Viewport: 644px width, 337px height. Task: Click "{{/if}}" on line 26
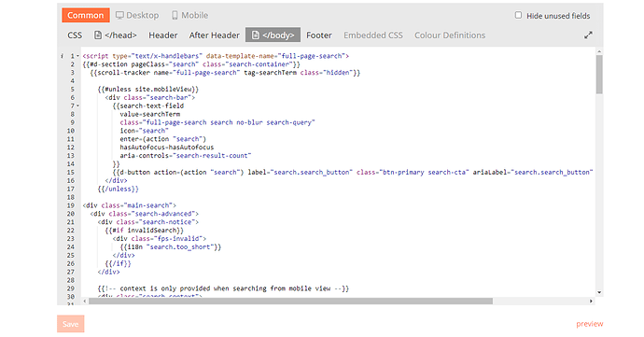click(118, 263)
